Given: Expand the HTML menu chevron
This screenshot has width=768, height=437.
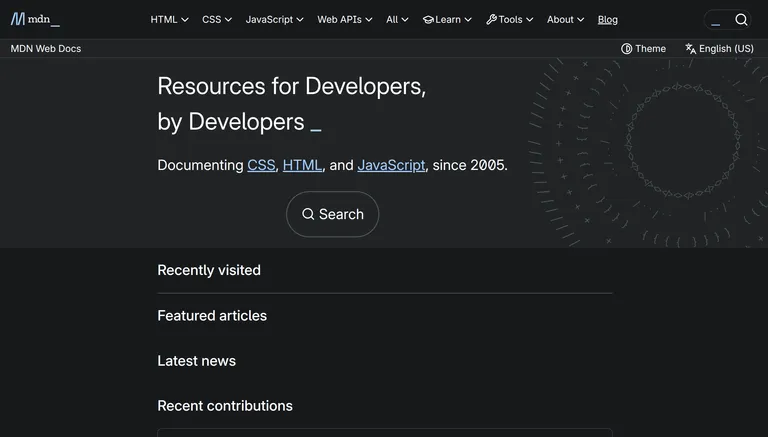Looking at the screenshot, I should [185, 20].
